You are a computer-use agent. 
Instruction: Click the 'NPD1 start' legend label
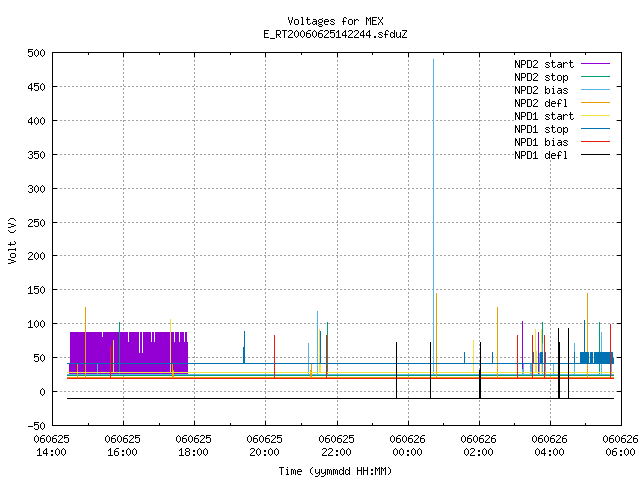click(544, 116)
